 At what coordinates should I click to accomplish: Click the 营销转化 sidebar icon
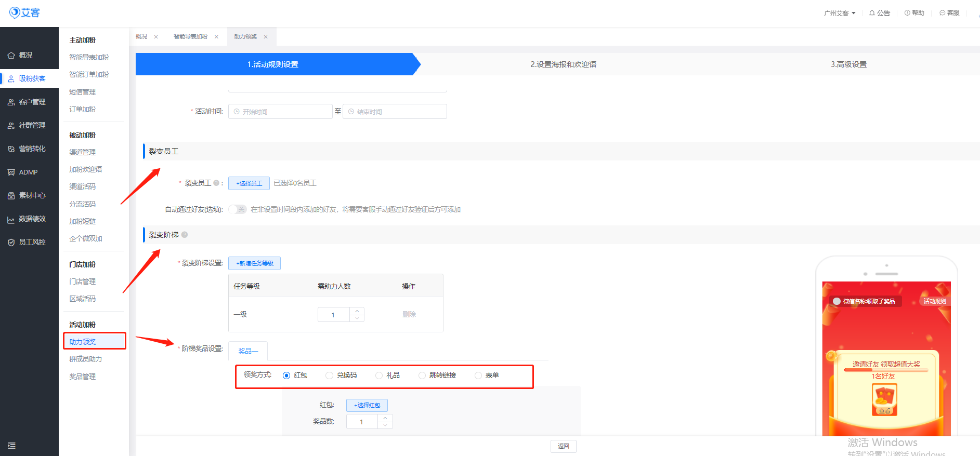click(x=11, y=149)
